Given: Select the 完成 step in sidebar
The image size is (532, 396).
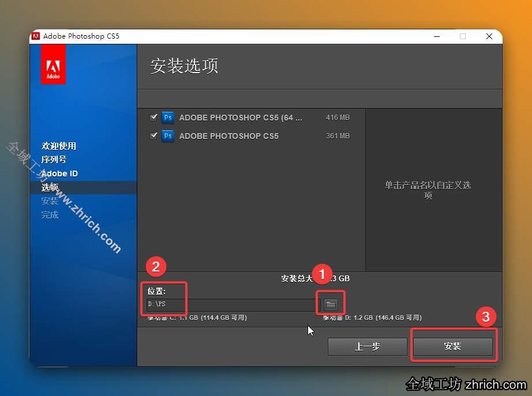Looking at the screenshot, I should (50, 215).
